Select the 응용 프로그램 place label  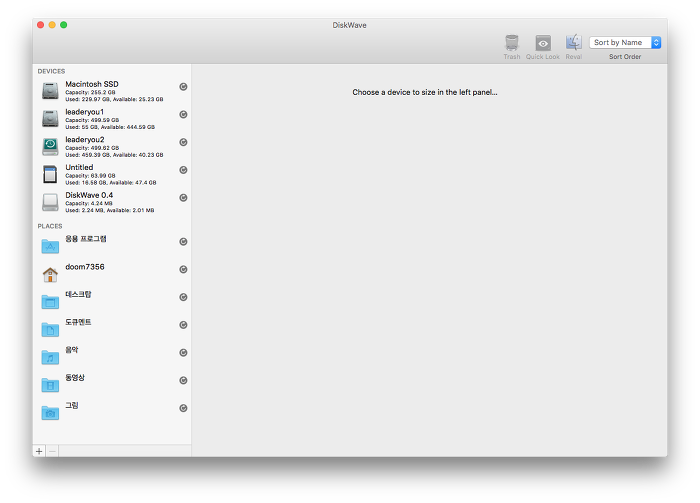pyautogui.click(x=86, y=239)
